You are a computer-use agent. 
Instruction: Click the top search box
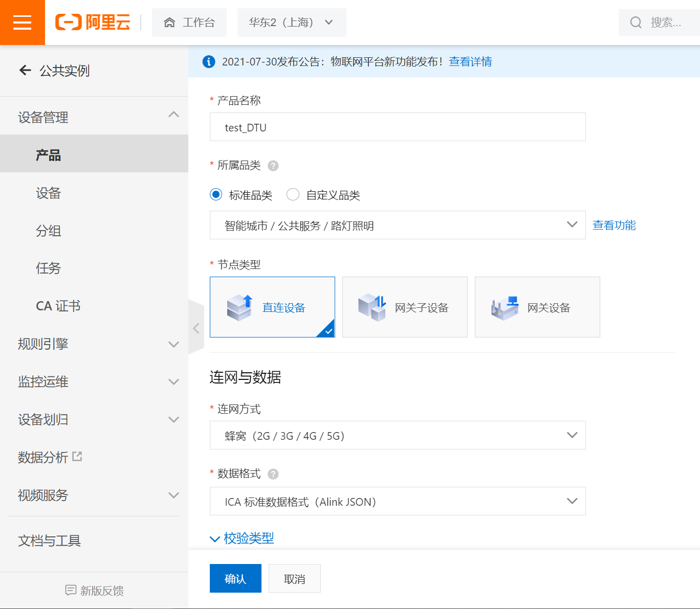tap(659, 22)
